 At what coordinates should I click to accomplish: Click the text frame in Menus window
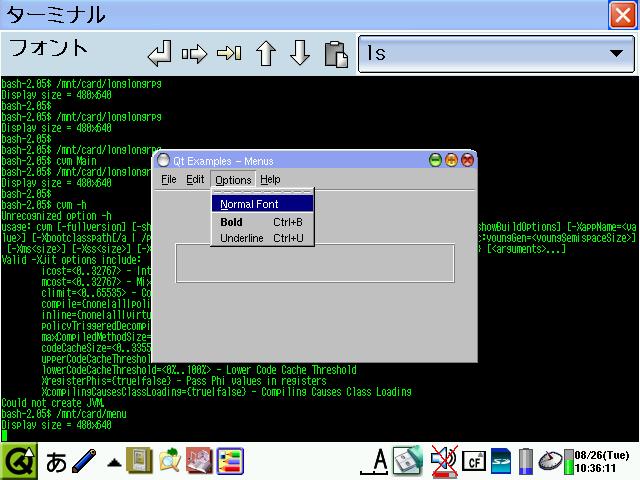click(x=315, y=263)
